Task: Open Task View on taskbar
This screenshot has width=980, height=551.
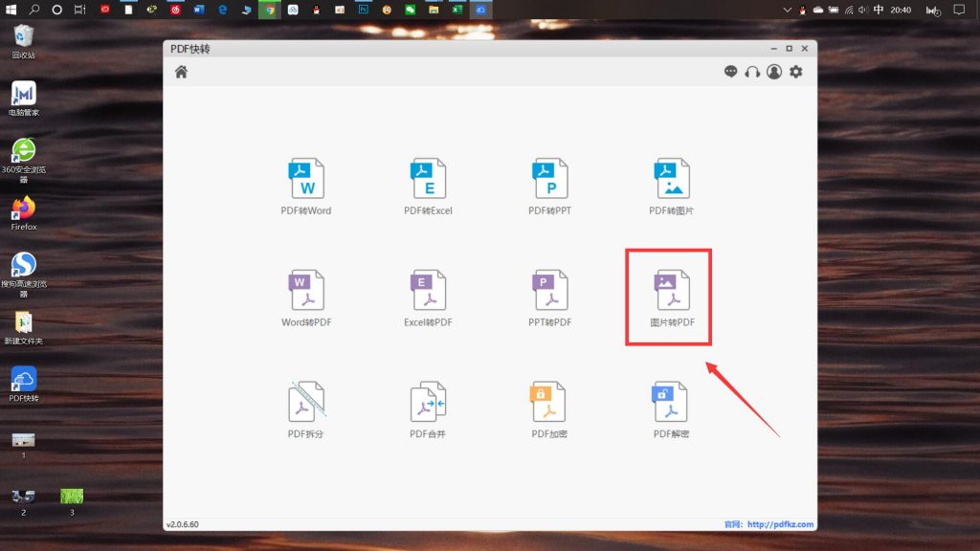Action: coord(80,10)
